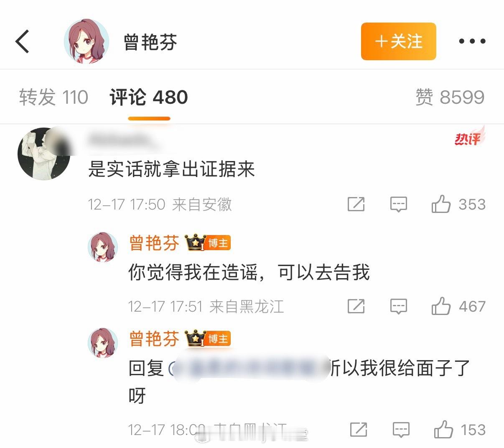
Task: Open 曾艳芬 profile avatar in header
Action: (87, 41)
